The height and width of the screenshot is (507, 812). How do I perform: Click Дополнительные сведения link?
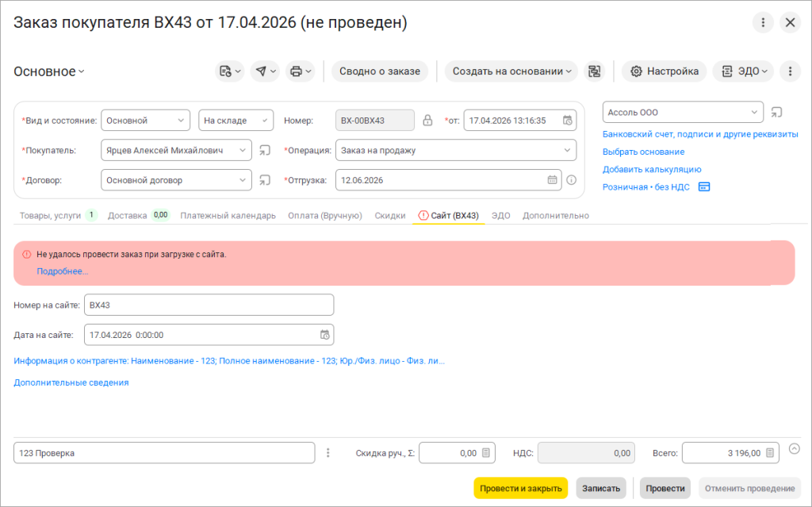[x=71, y=382]
